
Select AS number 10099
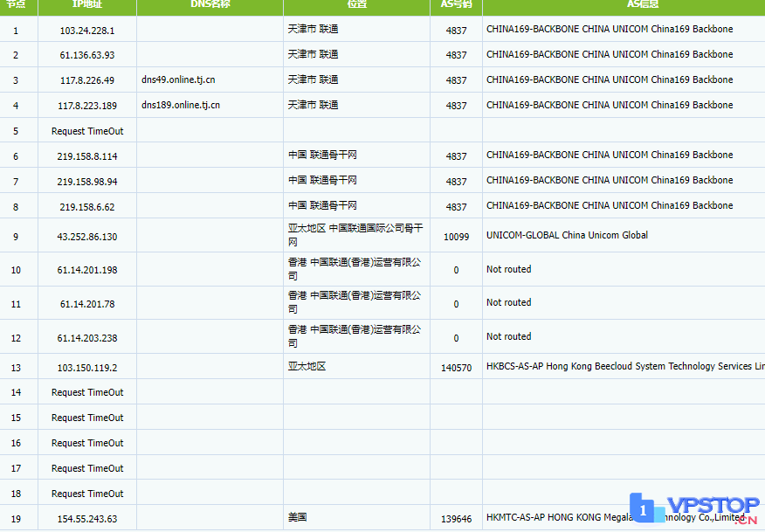pyautogui.click(x=456, y=238)
